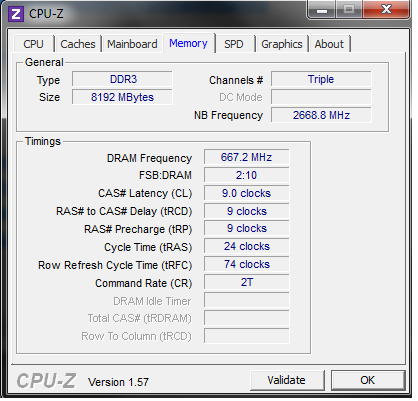The height and width of the screenshot is (401, 418).
Task: Select the Memory tab
Action: click(x=188, y=43)
